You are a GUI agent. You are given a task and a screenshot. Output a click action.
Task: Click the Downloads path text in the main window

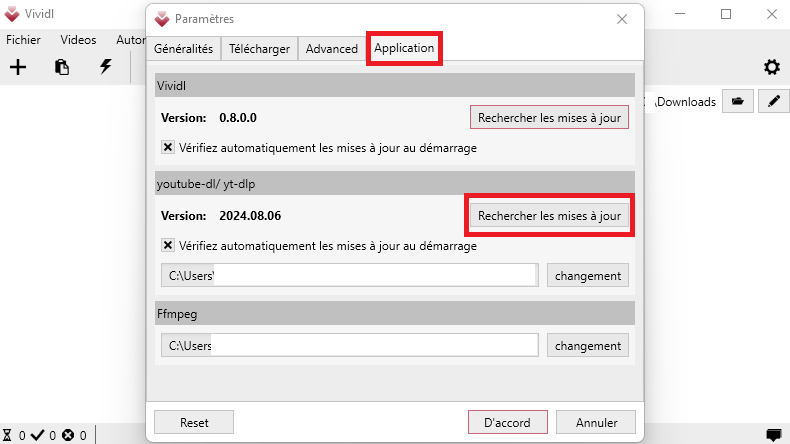click(x=686, y=102)
